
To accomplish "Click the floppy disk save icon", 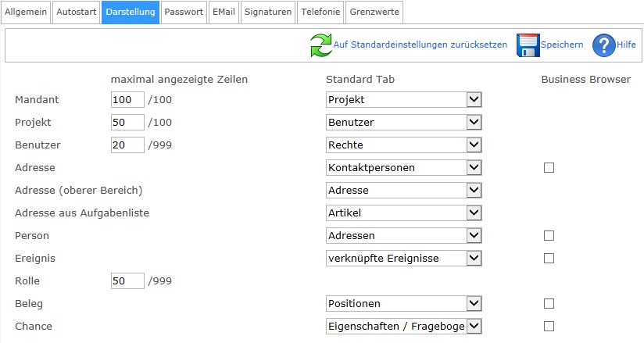I will (528, 45).
